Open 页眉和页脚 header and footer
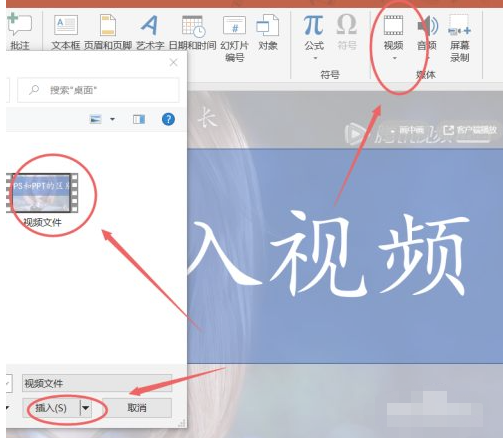The image size is (503, 438). coord(108,32)
